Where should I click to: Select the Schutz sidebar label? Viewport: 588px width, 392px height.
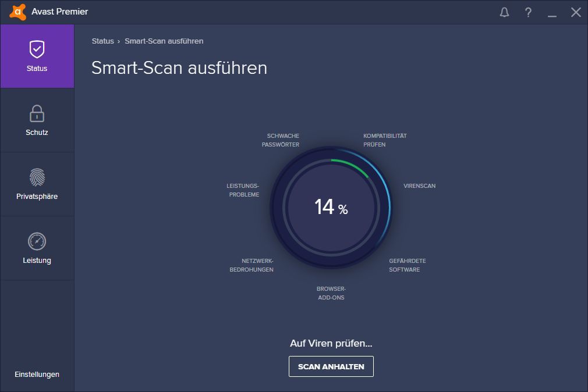pyautogui.click(x=37, y=133)
